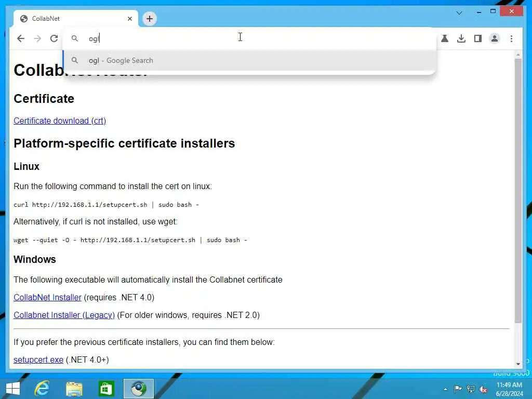
Task: Toggle the browser side panel
Action: pos(478,38)
